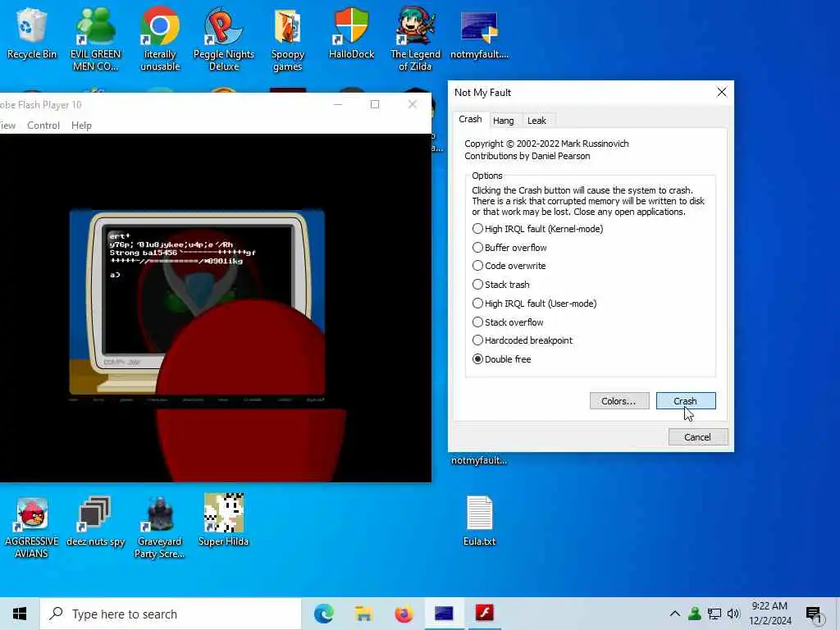Viewport: 840px width, 630px height.
Task: Maximize the Flash Player window
Action: pos(375,104)
